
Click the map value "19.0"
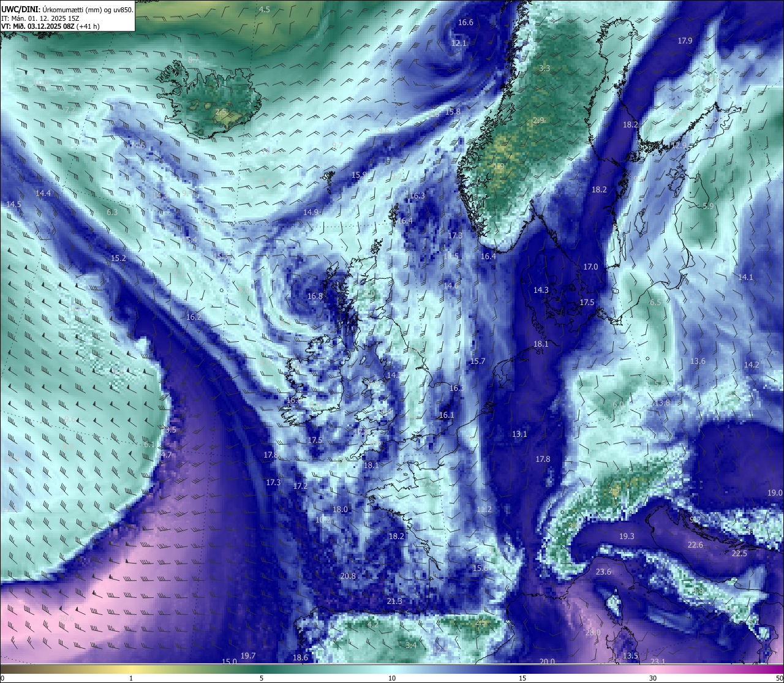click(x=775, y=493)
